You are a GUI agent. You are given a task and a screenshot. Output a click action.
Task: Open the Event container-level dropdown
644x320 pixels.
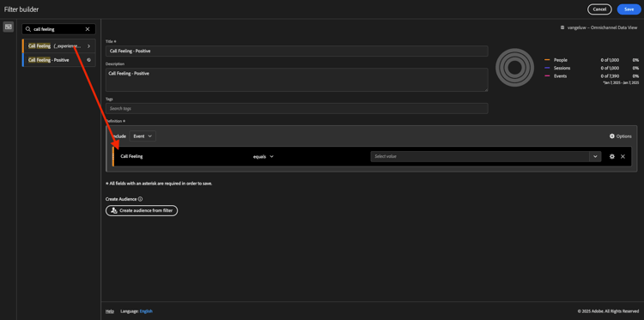(x=143, y=136)
